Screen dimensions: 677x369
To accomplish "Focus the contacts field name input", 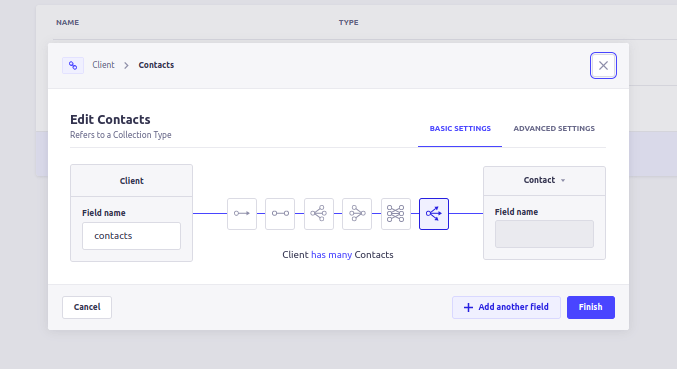I will pyautogui.click(x=131, y=236).
